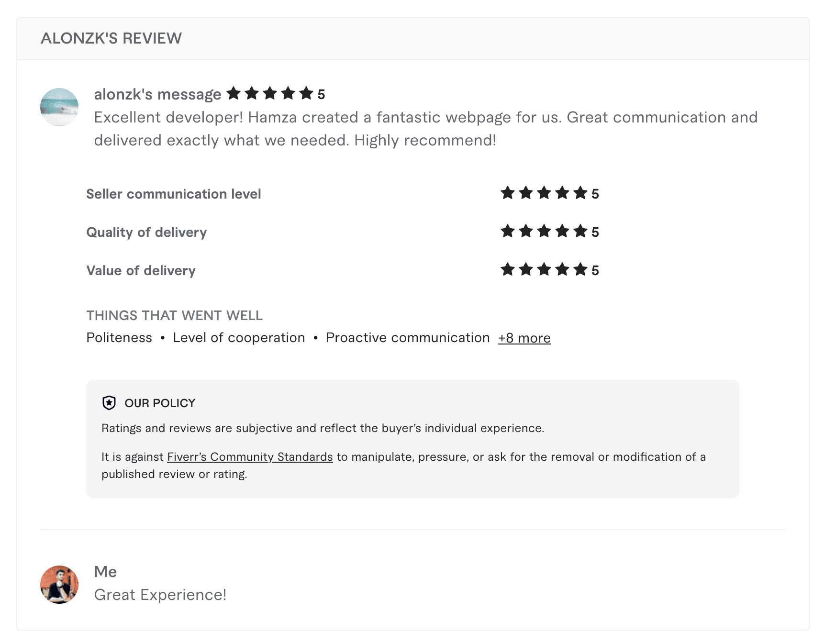Click a star in the Value of delivery row
Image resolution: width=824 pixels, height=644 pixels.
[543, 270]
